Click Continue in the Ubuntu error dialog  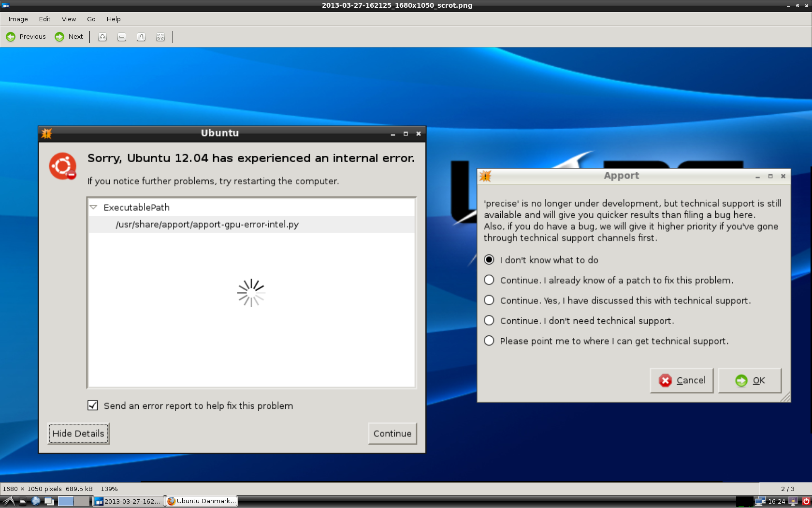392,433
